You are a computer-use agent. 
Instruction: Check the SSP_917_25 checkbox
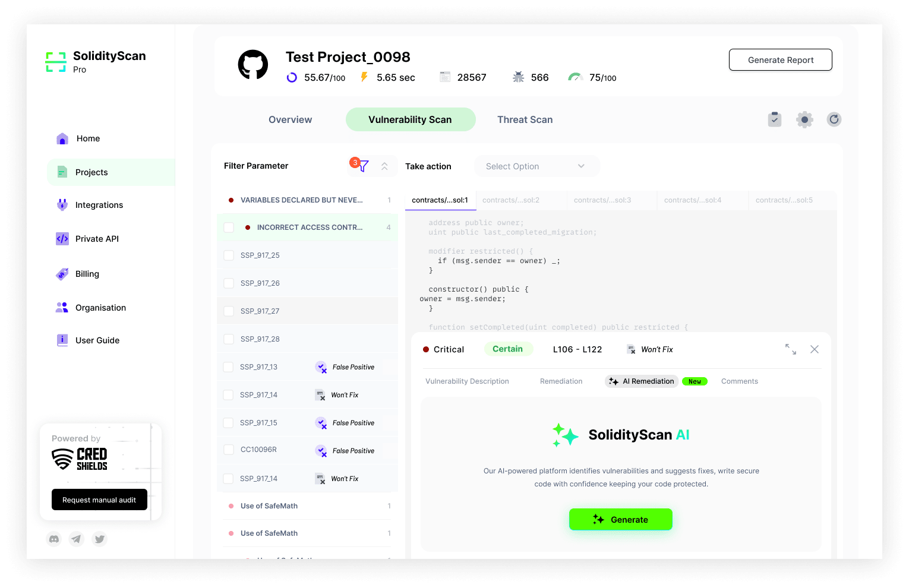coord(229,255)
